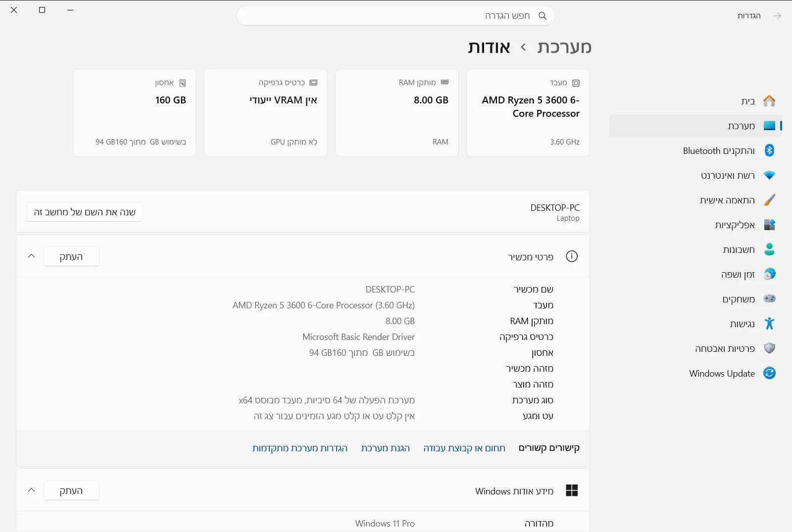Copy Windows specs with lower העתק button

click(x=71, y=490)
